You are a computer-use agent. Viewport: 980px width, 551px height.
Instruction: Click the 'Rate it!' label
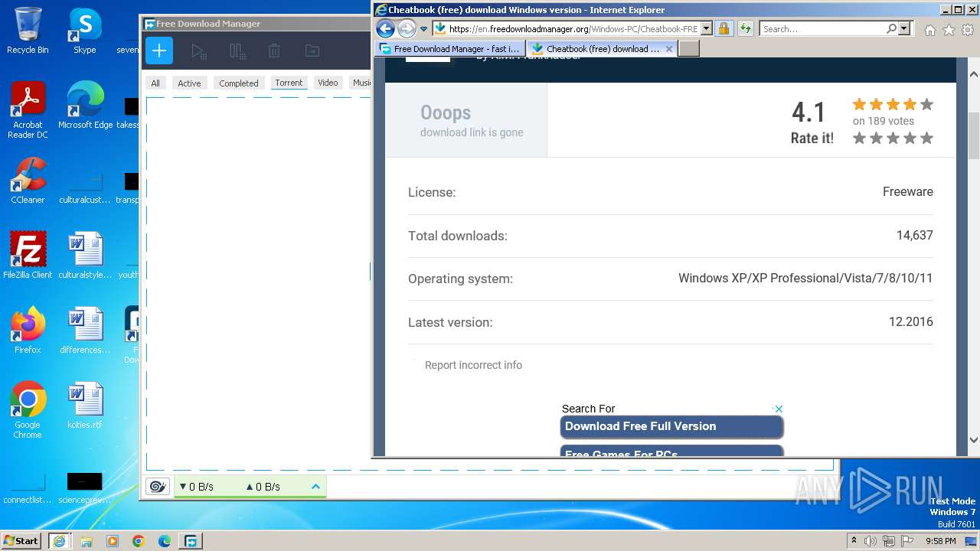[x=812, y=139]
